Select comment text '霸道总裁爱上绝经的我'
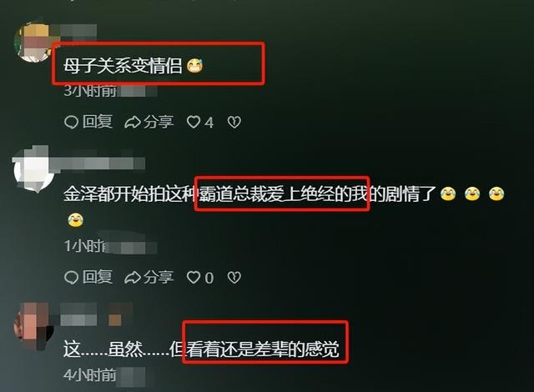 tap(284, 194)
